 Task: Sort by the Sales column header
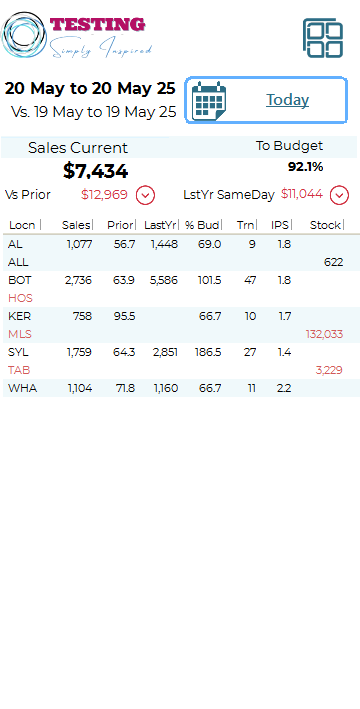[77, 225]
